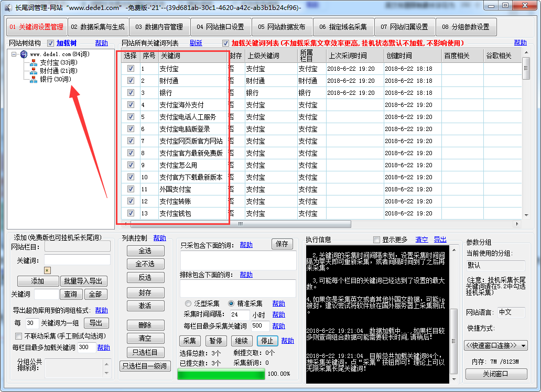
Task: Click the 每栏目最多采集关键词 field showing 500
Action: (x=259, y=326)
